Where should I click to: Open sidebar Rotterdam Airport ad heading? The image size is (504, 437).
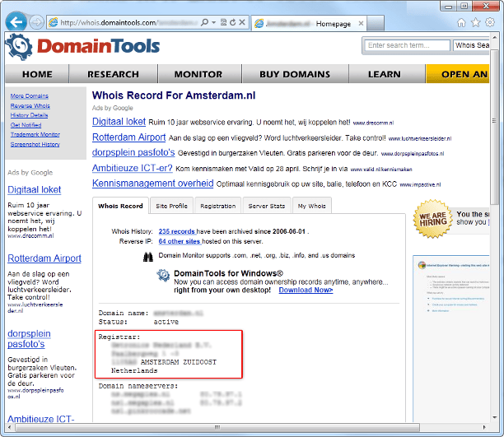(44, 258)
